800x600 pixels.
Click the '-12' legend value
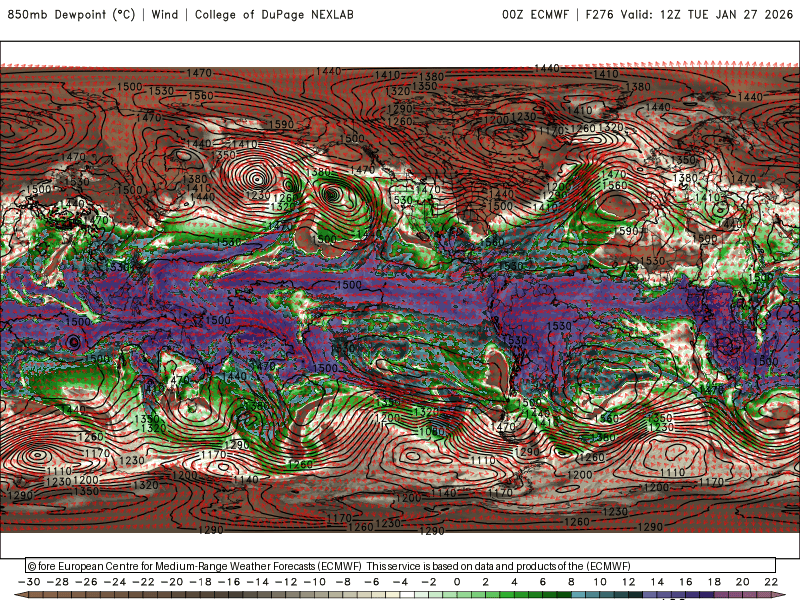[x=286, y=582]
